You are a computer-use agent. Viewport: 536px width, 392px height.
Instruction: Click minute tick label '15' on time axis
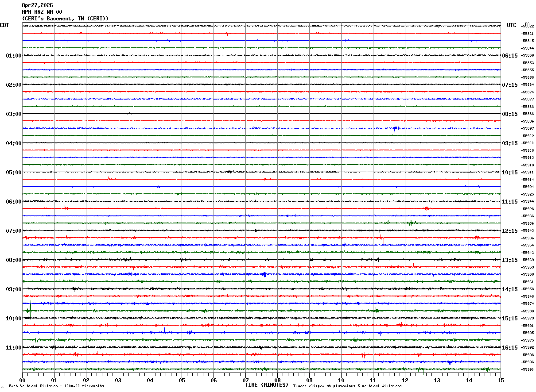pyautogui.click(x=501, y=380)
